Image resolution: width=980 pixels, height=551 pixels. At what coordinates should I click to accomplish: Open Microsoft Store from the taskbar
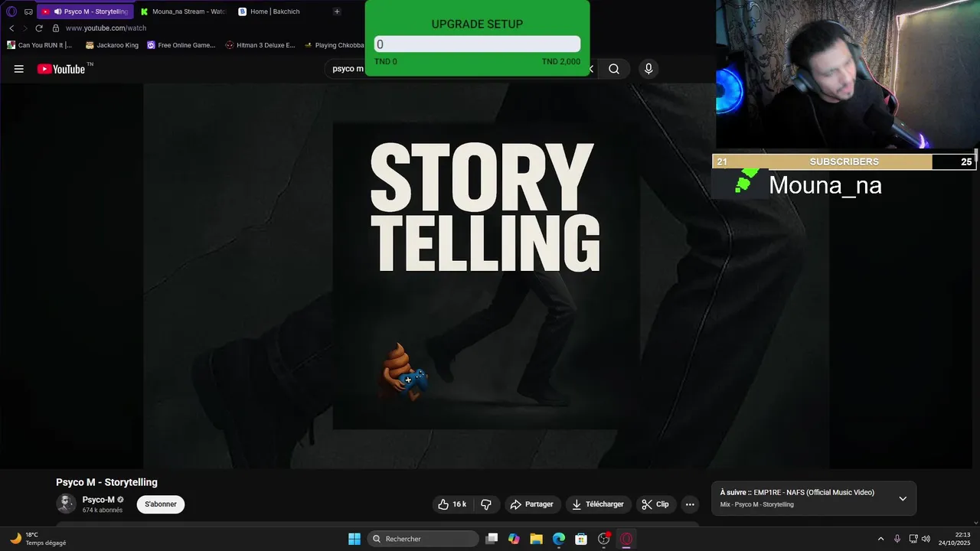click(581, 539)
